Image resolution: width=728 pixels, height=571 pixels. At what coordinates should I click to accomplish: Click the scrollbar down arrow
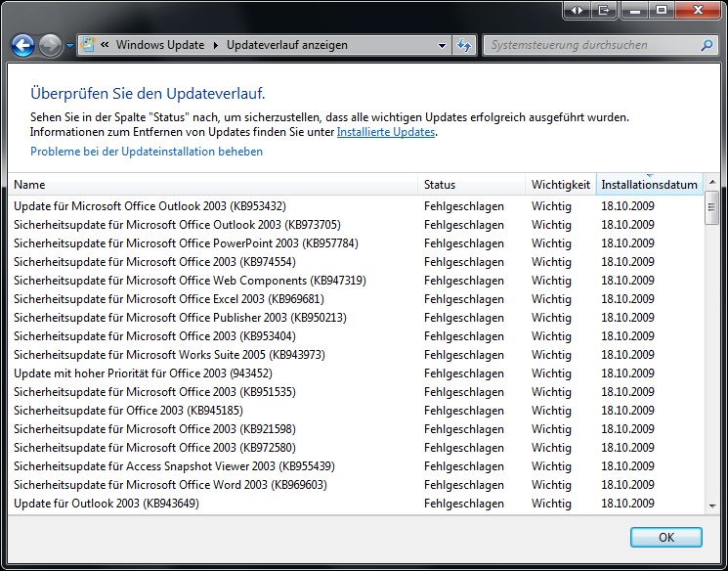712,506
